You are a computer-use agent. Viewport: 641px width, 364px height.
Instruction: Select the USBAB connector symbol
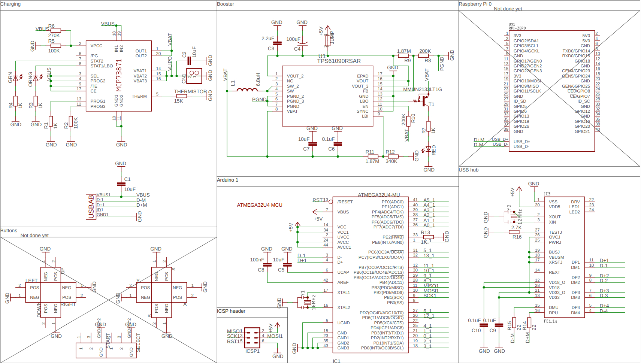click(x=91, y=206)
